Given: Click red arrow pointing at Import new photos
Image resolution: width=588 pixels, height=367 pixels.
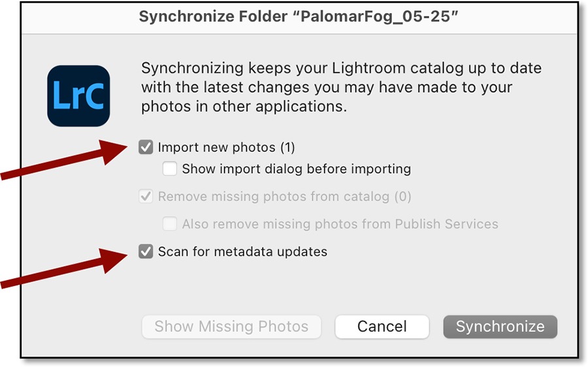Looking at the screenshot, I should pos(65,162).
